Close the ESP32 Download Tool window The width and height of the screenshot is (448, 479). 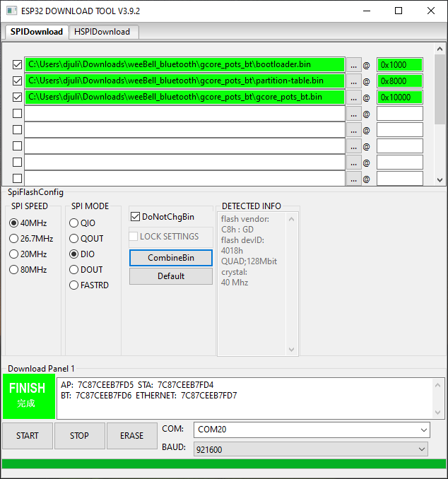(x=431, y=11)
